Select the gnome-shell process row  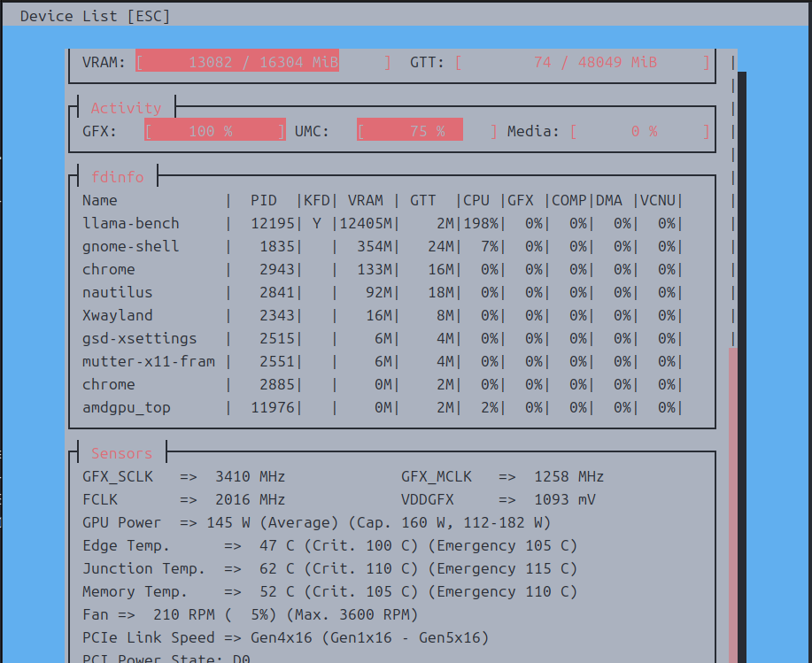[x=131, y=246]
